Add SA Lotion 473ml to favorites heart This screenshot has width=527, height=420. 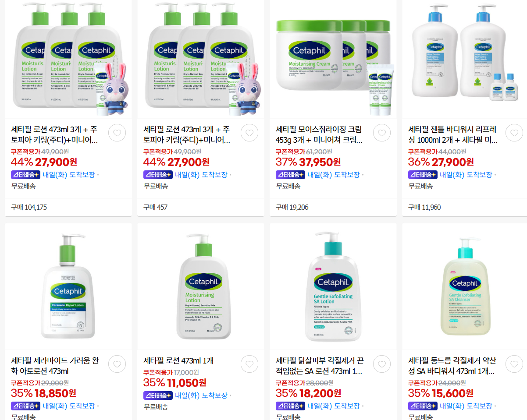[x=382, y=364]
